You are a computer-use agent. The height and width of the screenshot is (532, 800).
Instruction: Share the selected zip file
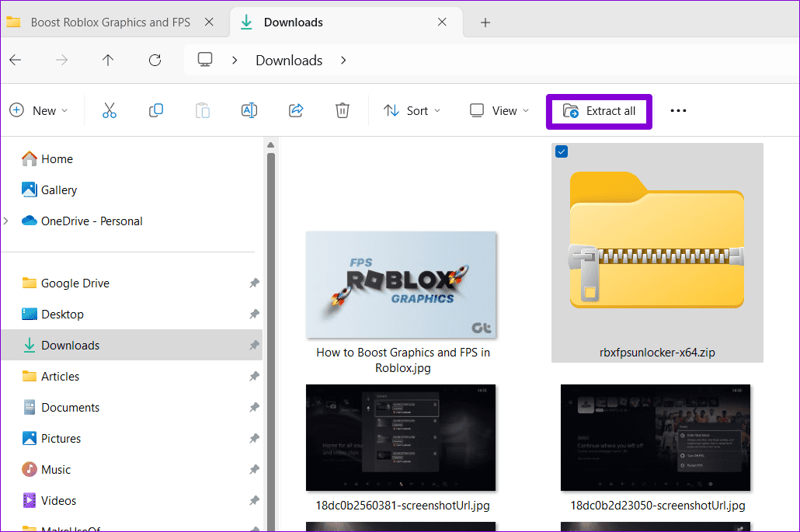[295, 110]
